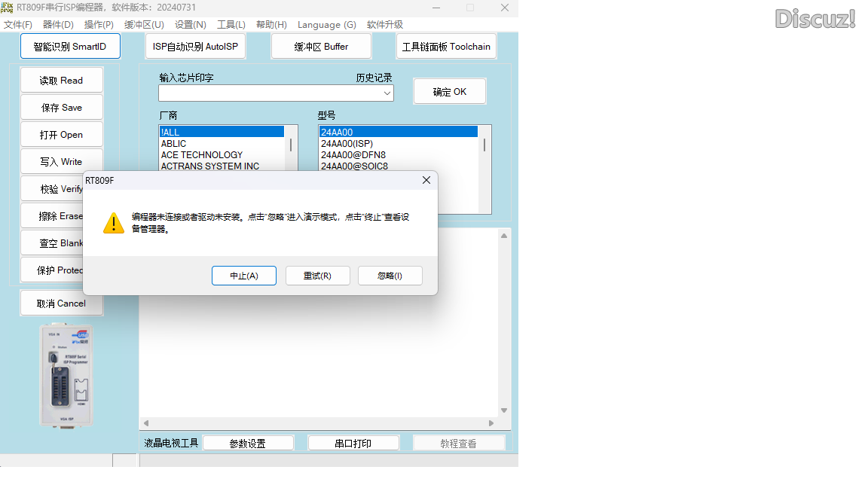Viewport: 868px width, 488px height.
Task: Open the 工具链面板 Toolchain panel
Action: pos(446,47)
